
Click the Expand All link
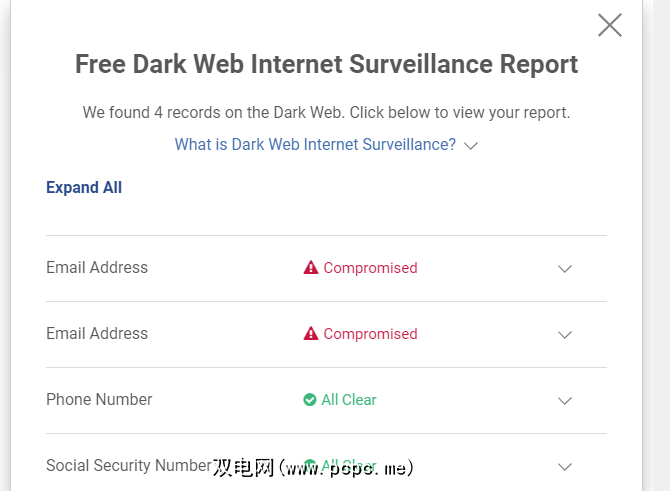[x=84, y=188]
